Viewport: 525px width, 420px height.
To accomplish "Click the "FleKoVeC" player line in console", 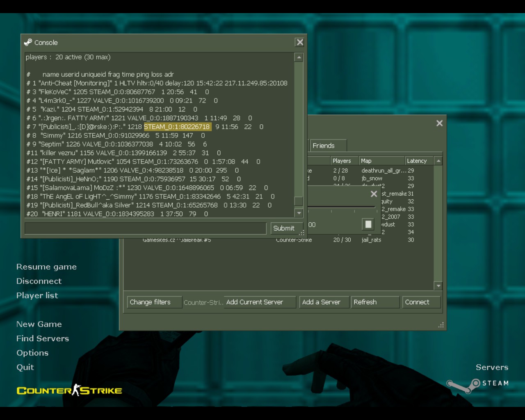I will [x=118, y=92].
